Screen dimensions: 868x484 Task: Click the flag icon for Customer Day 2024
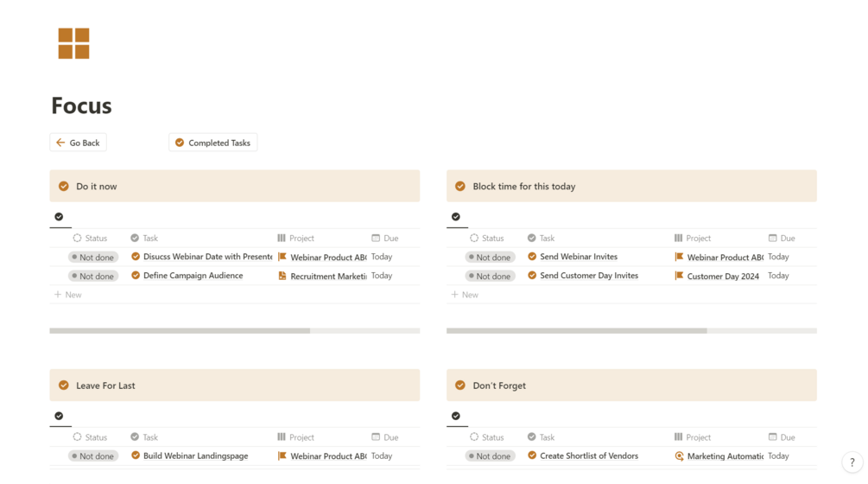coord(679,276)
